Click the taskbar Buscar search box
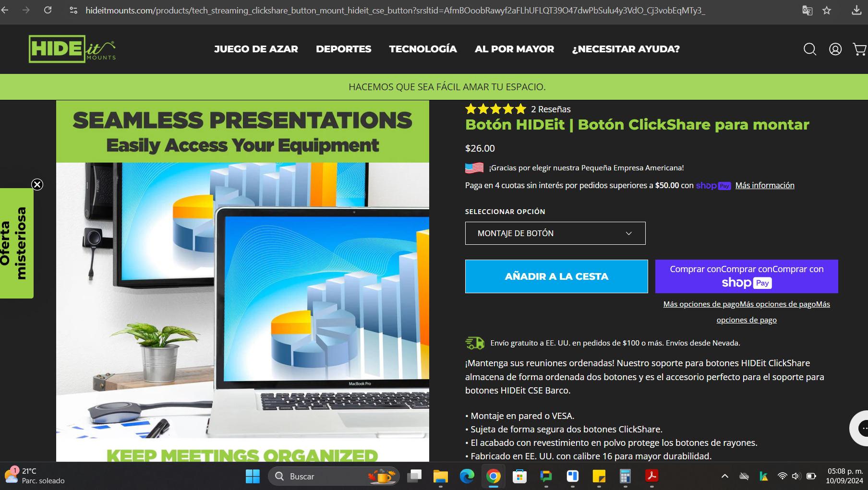 (x=334, y=476)
